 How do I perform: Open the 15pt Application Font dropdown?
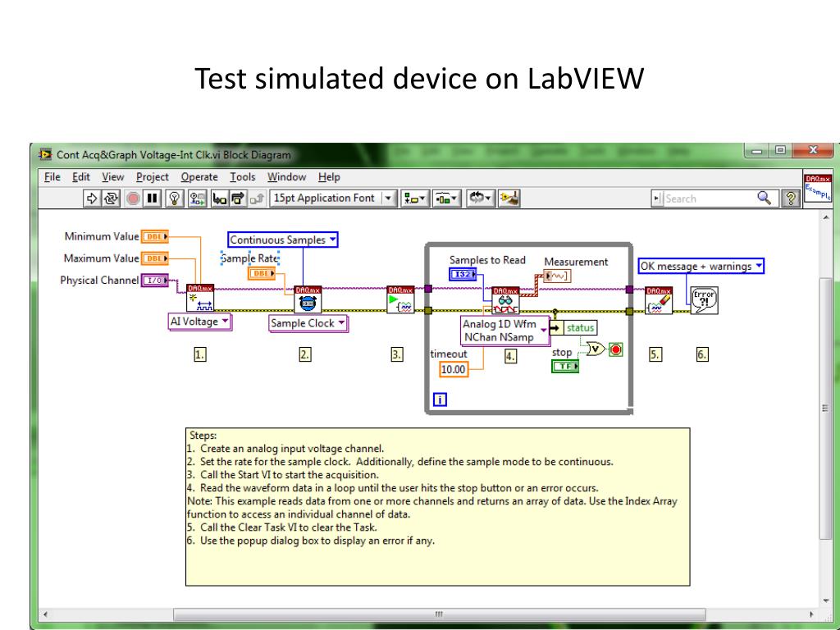(333, 199)
